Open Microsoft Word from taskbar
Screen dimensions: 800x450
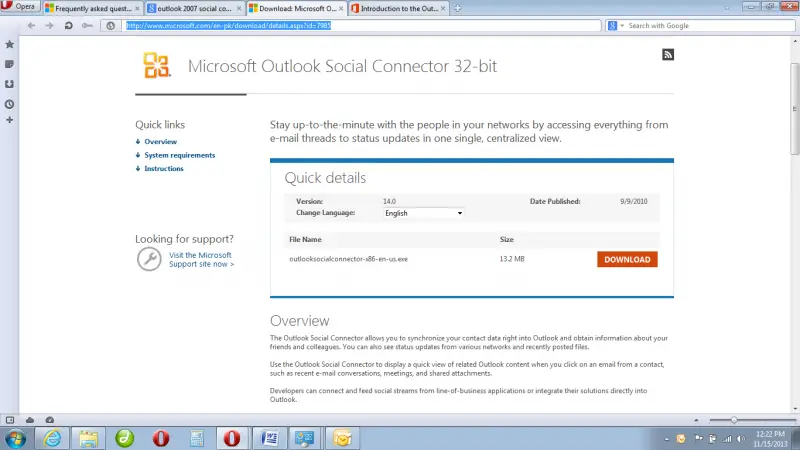coord(269,438)
